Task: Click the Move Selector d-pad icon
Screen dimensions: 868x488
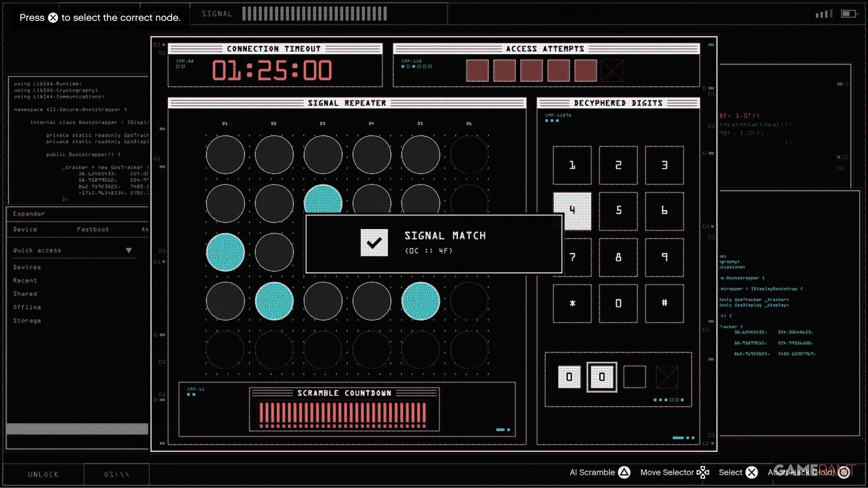Action: 703,472
